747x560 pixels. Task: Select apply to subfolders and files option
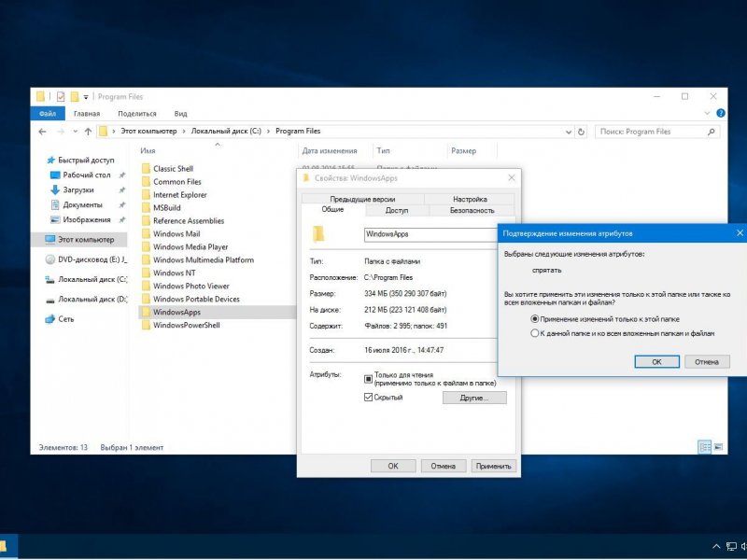coord(534,333)
